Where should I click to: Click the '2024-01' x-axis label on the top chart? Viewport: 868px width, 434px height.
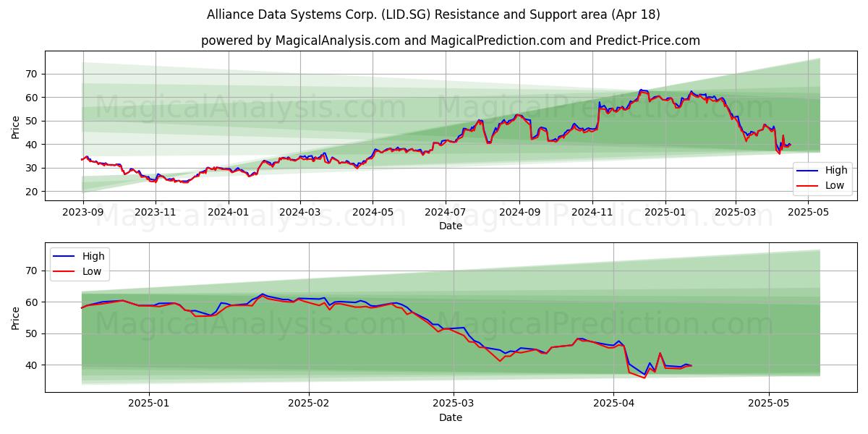(x=229, y=213)
